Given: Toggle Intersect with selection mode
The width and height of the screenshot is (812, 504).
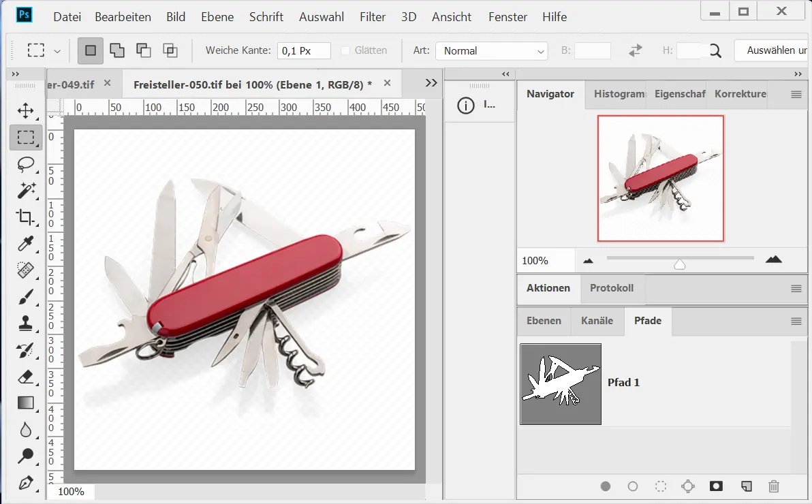Looking at the screenshot, I should (x=170, y=50).
